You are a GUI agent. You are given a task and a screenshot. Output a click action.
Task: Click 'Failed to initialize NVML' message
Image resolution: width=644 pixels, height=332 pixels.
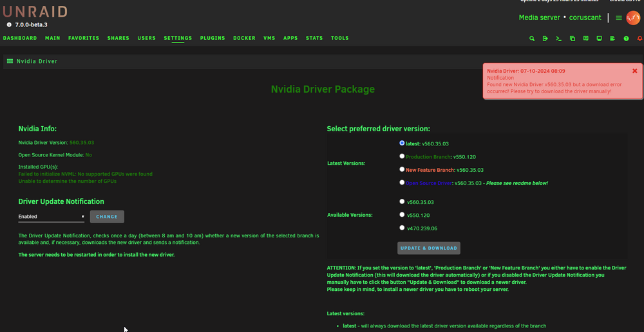point(86,174)
